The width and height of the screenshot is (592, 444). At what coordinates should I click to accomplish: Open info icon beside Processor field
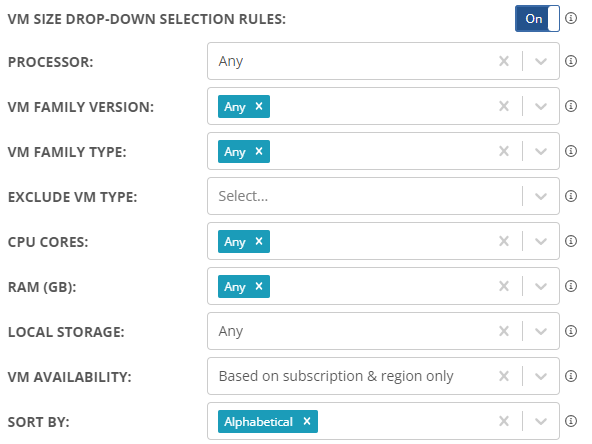click(x=570, y=61)
